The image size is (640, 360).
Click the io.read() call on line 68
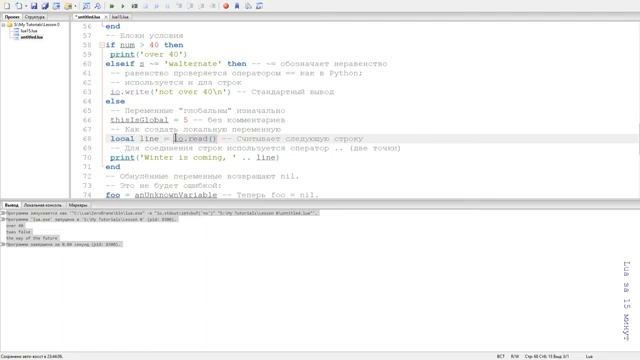pos(196,139)
